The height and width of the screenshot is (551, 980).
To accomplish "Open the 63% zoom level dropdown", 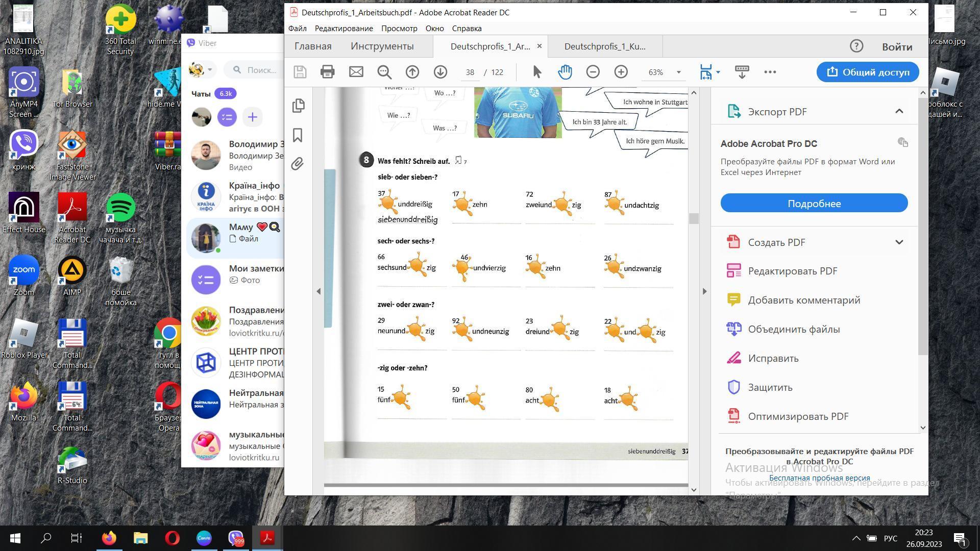I will (x=678, y=72).
